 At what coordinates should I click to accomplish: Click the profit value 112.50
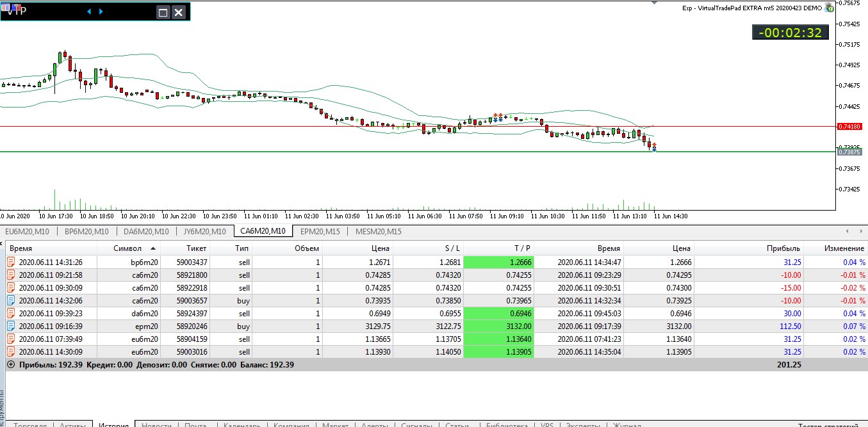coord(789,326)
